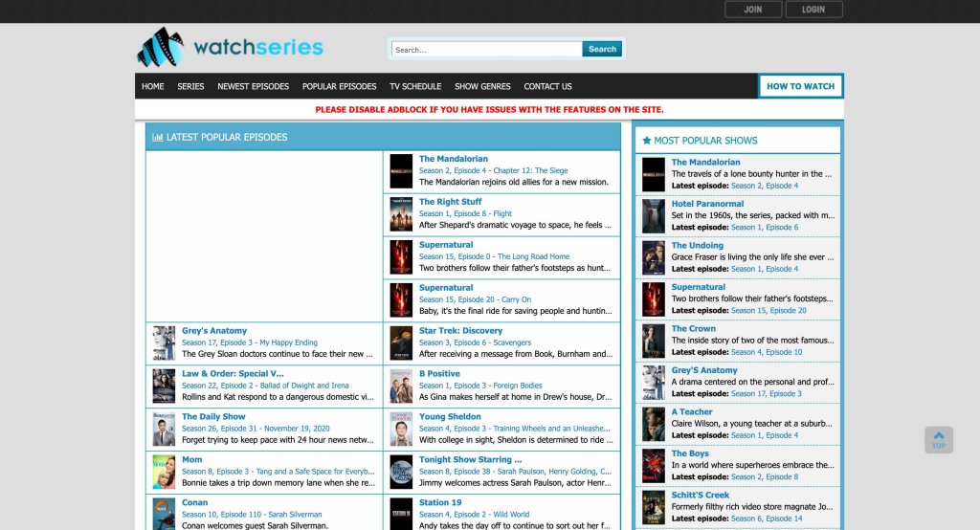Go to Newest Episodes page
Image resolution: width=980 pixels, height=530 pixels.
pyautogui.click(x=253, y=86)
